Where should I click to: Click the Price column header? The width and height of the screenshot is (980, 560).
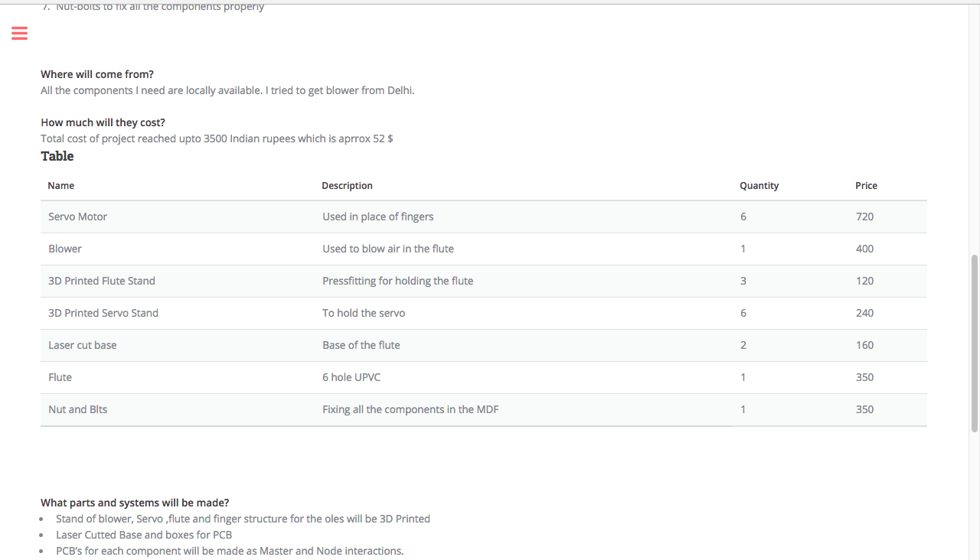click(866, 185)
